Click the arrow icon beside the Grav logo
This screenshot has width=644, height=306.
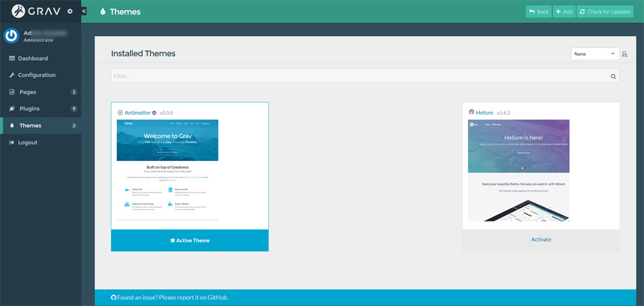click(x=70, y=11)
